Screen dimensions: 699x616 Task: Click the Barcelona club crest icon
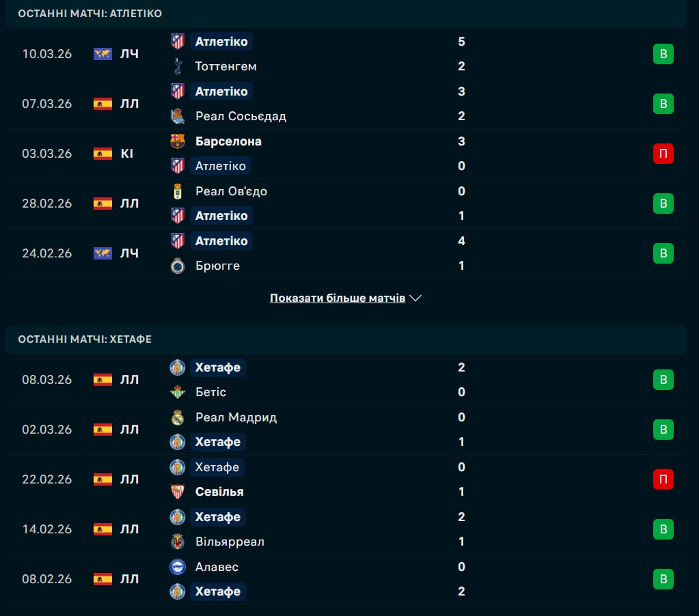coord(178,141)
